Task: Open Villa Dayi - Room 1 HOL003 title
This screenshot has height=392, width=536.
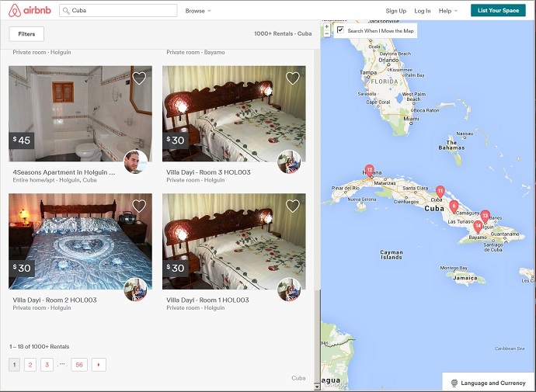Action: tap(207, 300)
